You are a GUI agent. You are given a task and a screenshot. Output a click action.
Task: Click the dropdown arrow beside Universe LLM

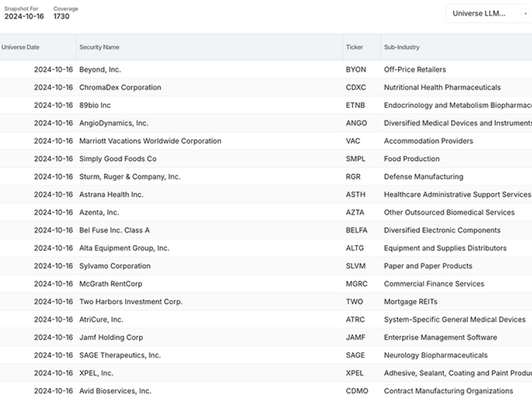coord(525,14)
